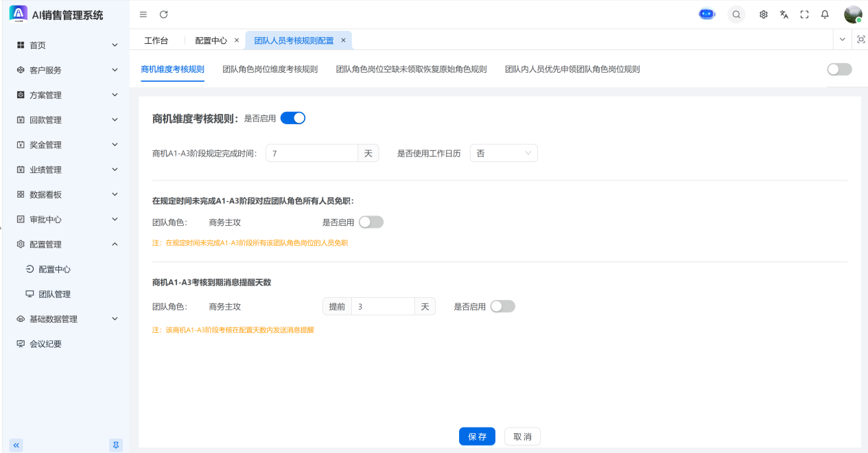Open the search magnifier icon
Screen dimensions: 868x453
tap(736, 14)
